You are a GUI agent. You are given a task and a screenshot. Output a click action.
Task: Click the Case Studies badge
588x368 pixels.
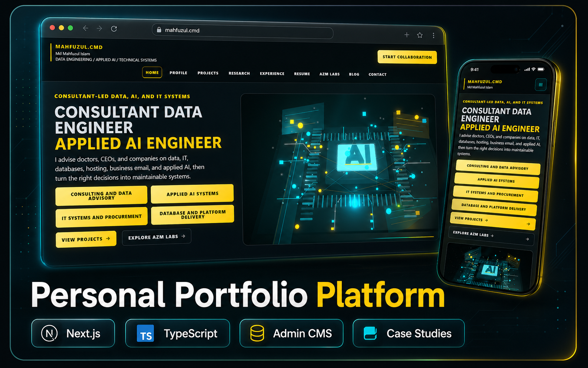click(x=409, y=333)
